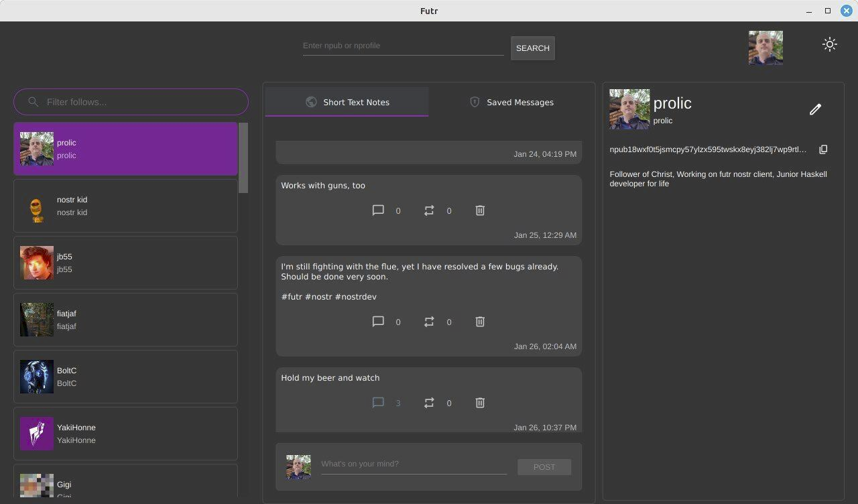Maximize the Futr window
The width and height of the screenshot is (858, 504).
[x=828, y=11]
